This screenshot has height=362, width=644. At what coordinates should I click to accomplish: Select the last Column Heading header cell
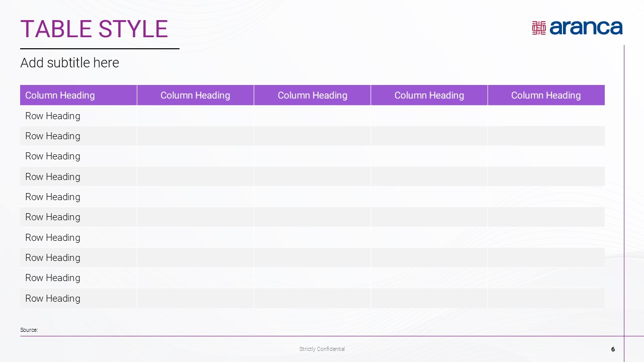pyautogui.click(x=546, y=96)
